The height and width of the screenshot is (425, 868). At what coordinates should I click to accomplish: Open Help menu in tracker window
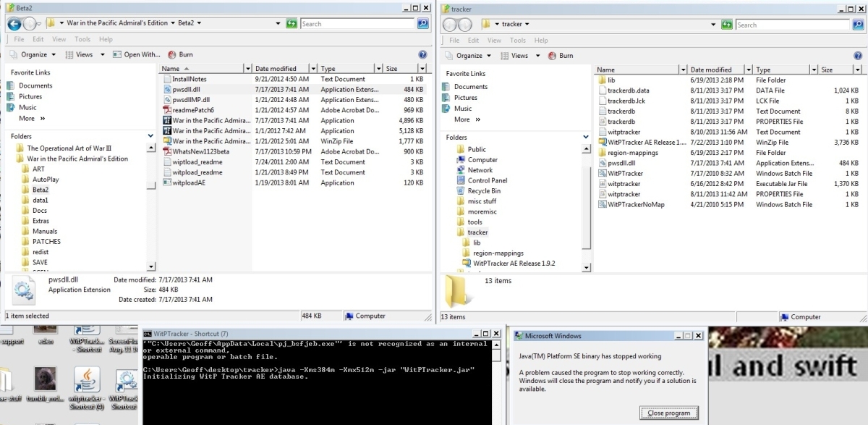(x=541, y=41)
